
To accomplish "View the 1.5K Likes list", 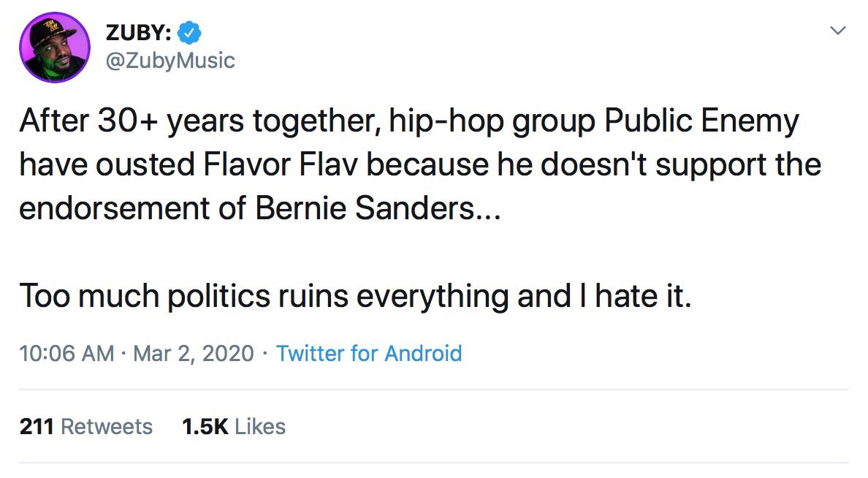I will pos(234,427).
